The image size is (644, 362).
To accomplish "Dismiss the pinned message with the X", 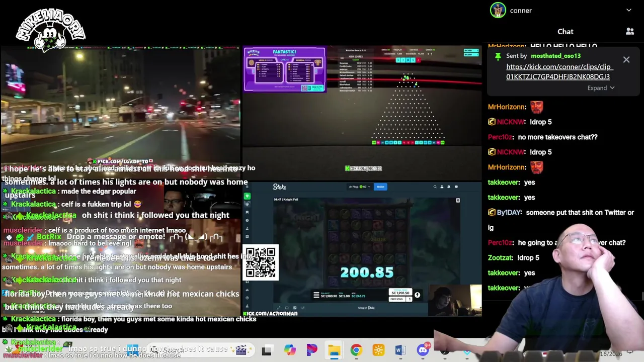I will (626, 60).
